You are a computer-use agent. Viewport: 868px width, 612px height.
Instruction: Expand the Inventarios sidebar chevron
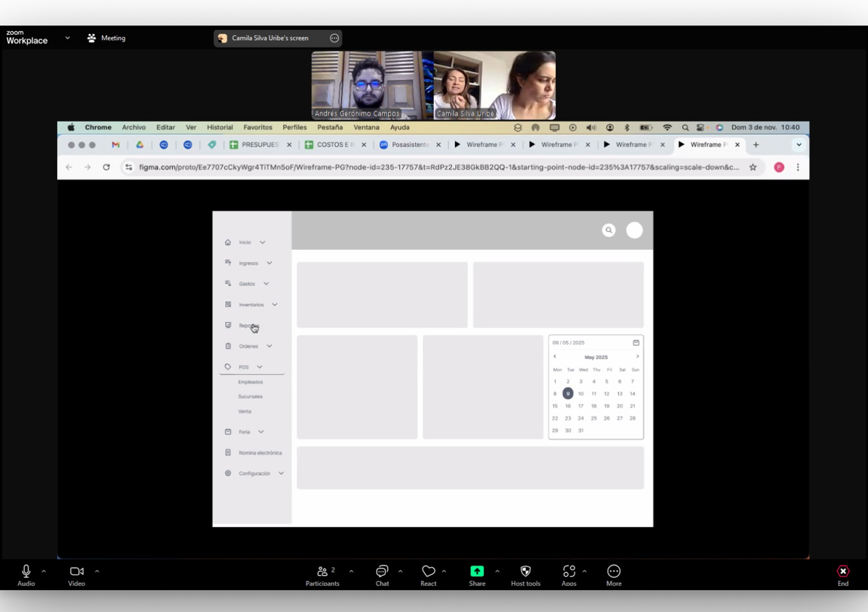coord(275,305)
